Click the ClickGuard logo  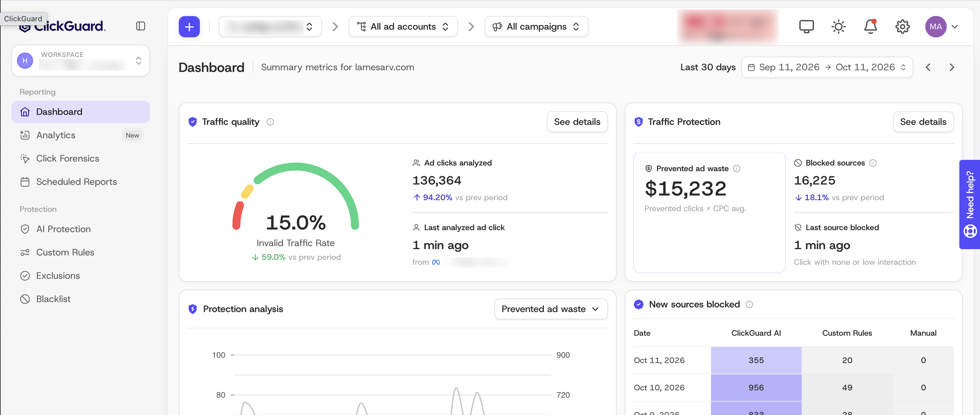(62, 26)
